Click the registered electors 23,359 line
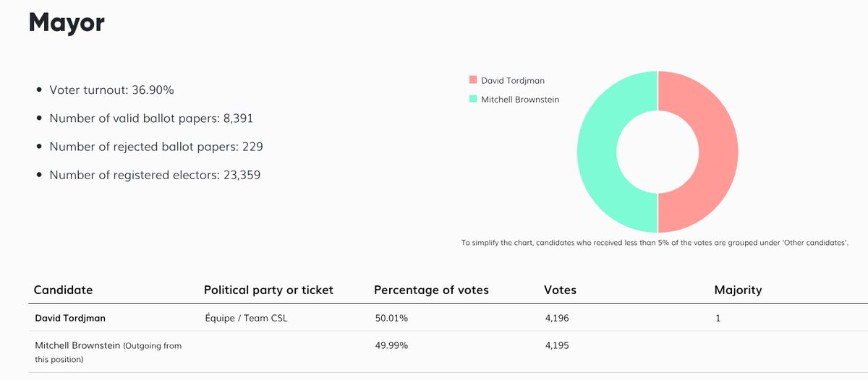868x380 pixels. [155, 175]
